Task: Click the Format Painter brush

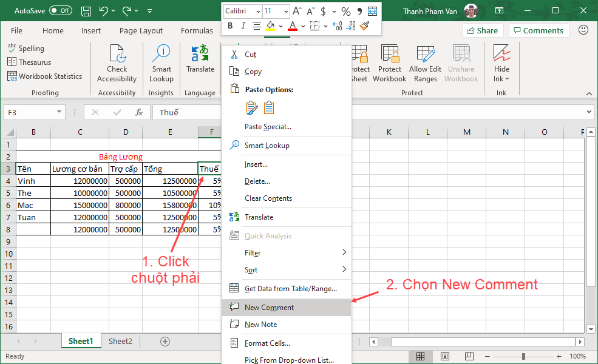Action: click(365, 25)
